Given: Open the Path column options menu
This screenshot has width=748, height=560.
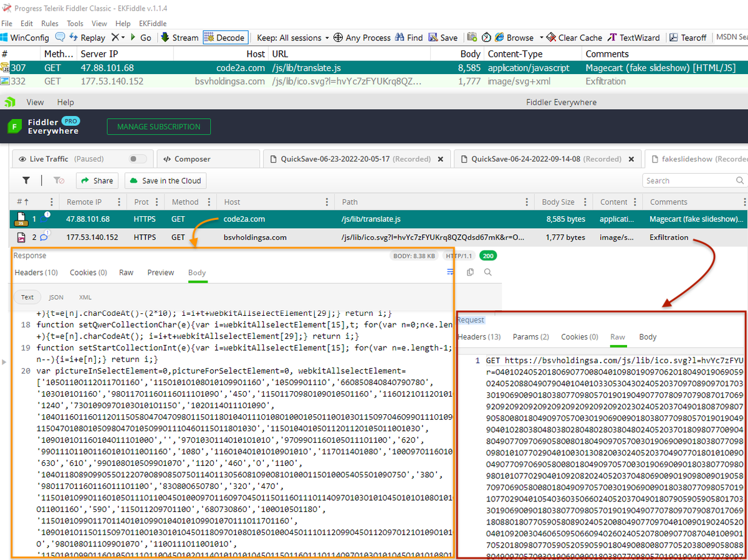Looking at the screenshot, I should pos(528,202).
